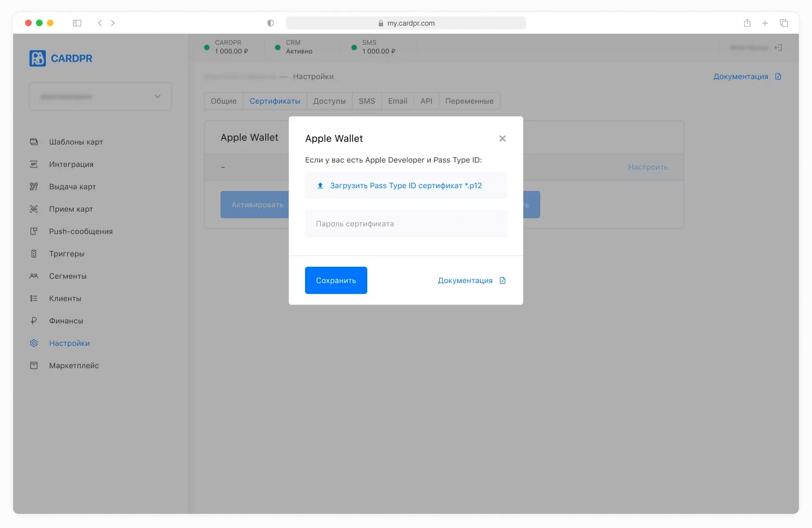Click the Настроить link

pyautogui.click(x=648, y=167)
